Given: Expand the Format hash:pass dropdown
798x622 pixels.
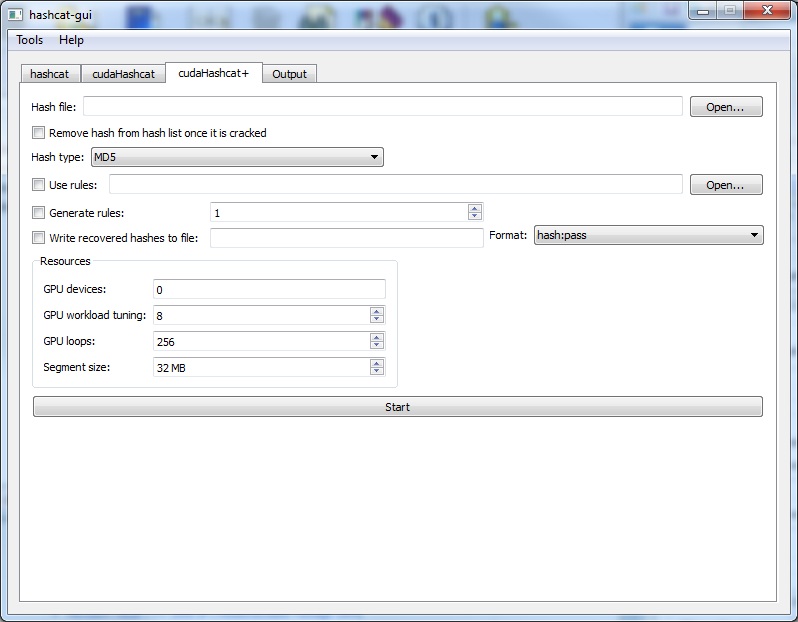Looking at the screenshot, I should (648, 235).
